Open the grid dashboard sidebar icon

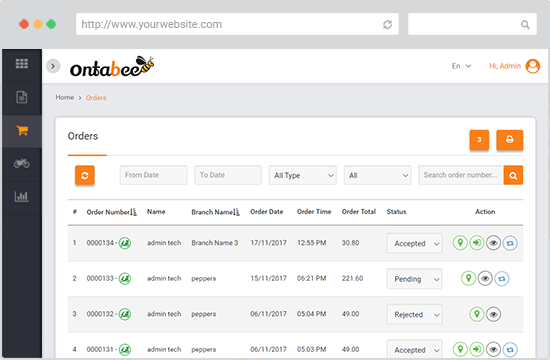(22, 64)
